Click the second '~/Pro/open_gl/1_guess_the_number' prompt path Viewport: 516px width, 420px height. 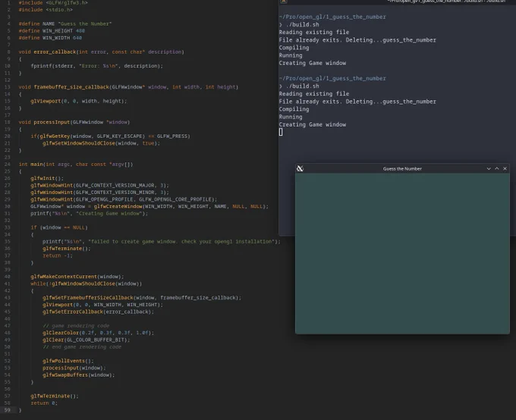pyautogui.click(x=332, y=78)
